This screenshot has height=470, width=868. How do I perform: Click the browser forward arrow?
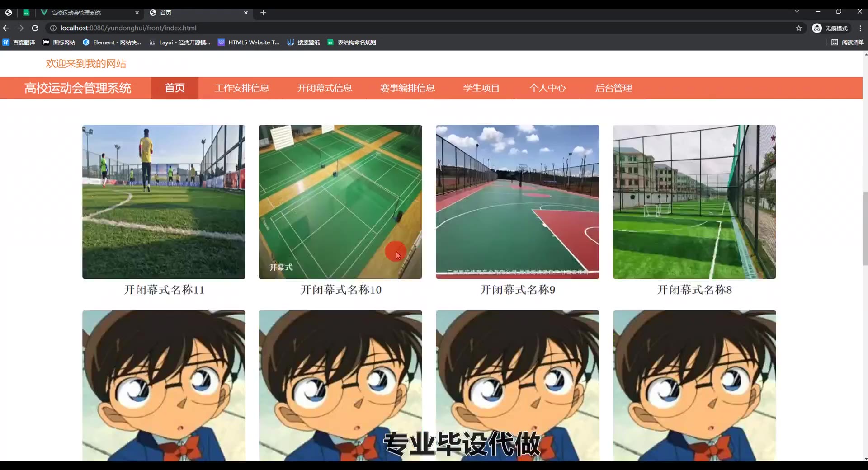(x=20, y=28)
